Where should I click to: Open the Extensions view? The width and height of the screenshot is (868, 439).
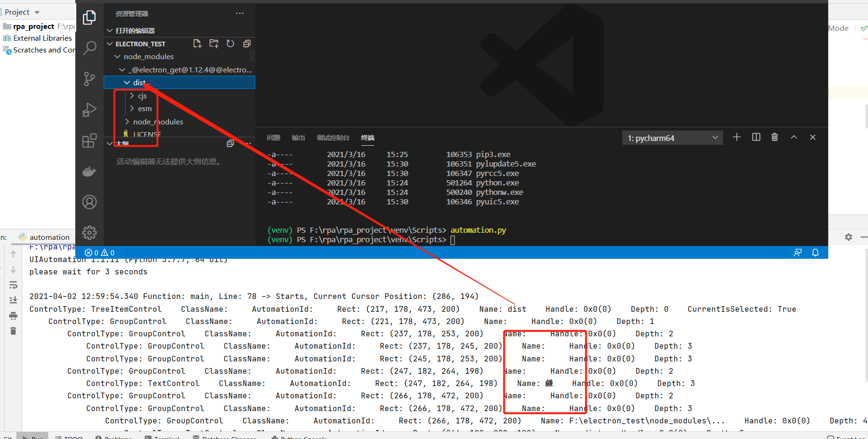tap(89, 140)
